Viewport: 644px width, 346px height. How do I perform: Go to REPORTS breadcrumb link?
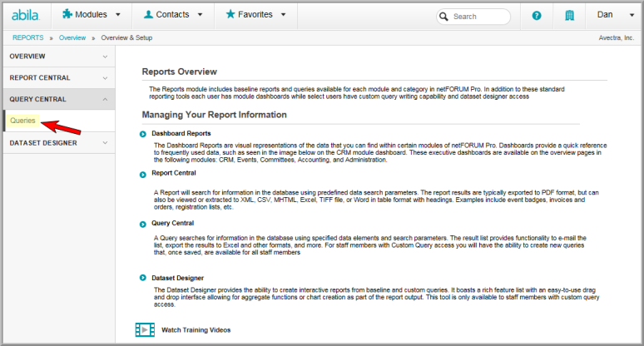coord(28,37)
